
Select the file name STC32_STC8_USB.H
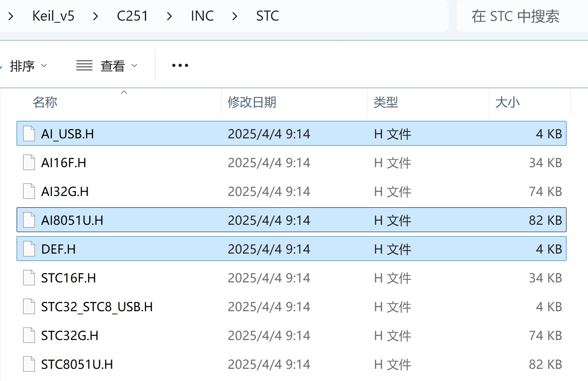[x=97, y=307]
